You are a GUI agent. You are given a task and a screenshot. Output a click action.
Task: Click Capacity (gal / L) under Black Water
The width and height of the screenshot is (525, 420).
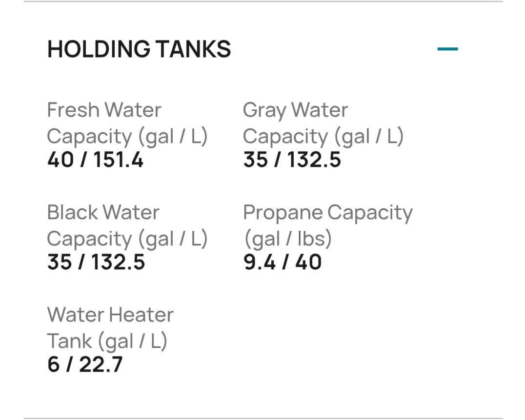[x=127, y=239]
